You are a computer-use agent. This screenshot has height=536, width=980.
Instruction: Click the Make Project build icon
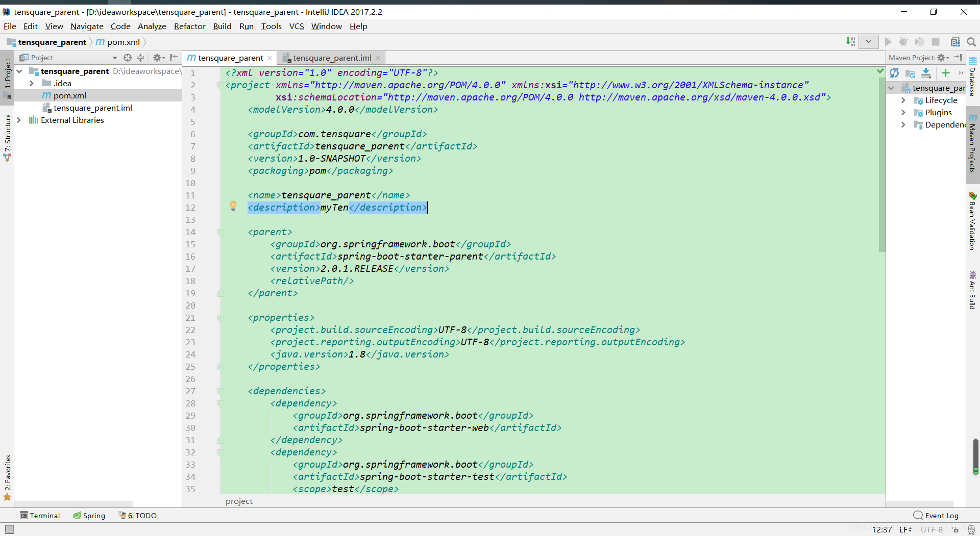click(850, 42)
